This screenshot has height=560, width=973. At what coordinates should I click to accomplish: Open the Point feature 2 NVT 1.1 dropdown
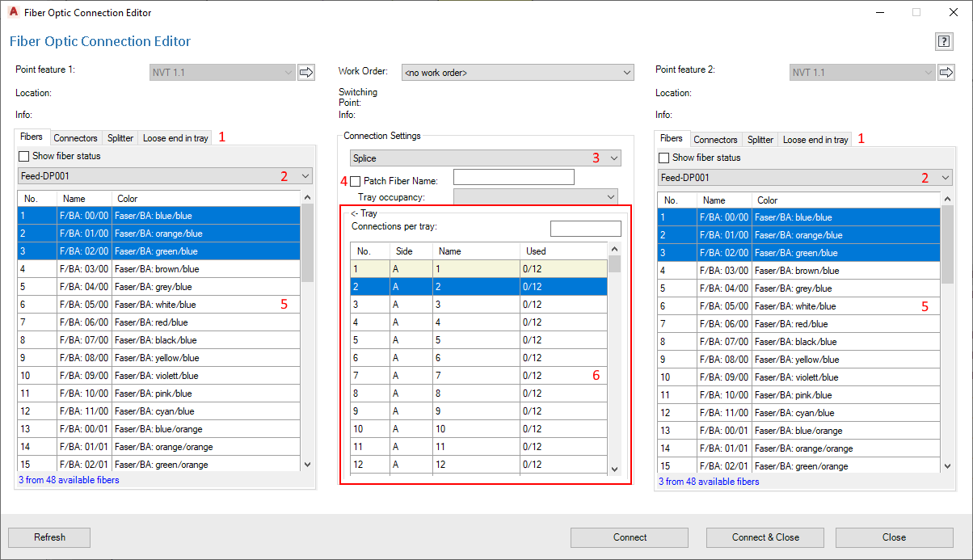pos(862,73)
